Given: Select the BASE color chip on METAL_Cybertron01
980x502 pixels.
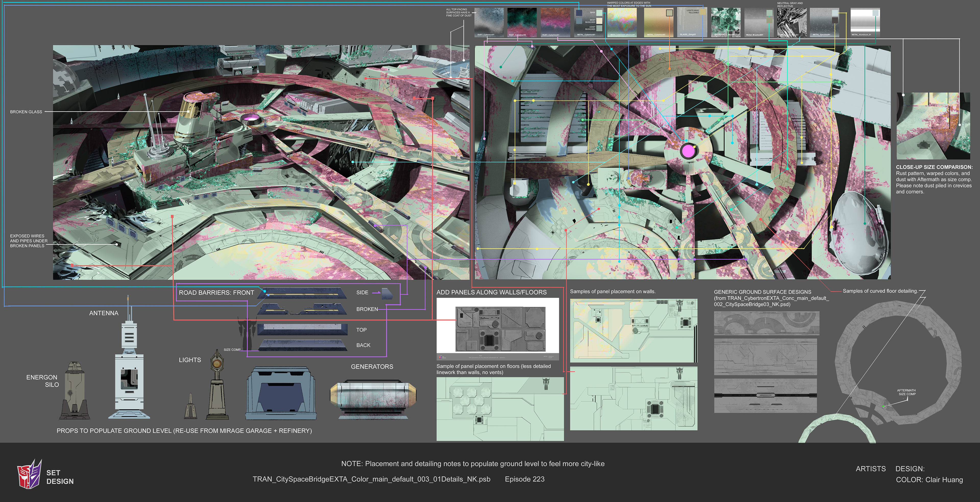Looking at the screenshot, I should point(599,13).
